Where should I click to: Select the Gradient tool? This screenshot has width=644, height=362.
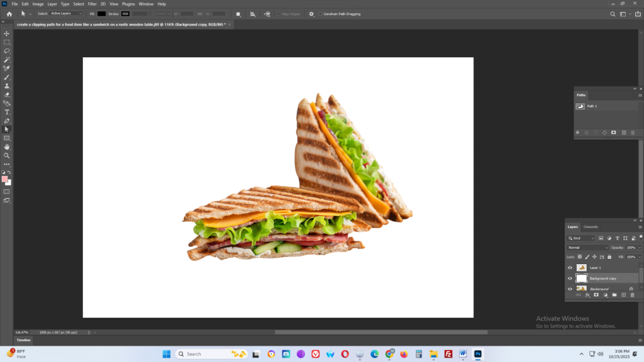[6, 104]
